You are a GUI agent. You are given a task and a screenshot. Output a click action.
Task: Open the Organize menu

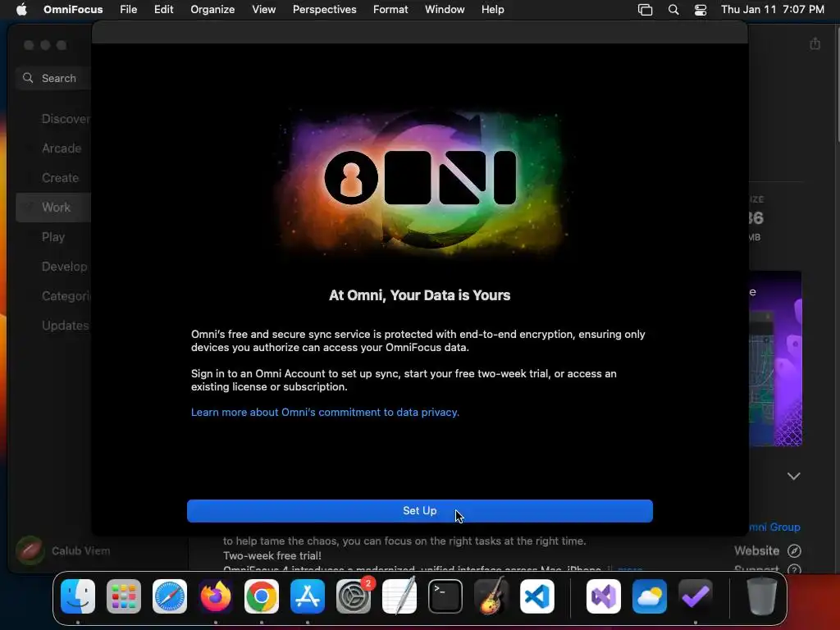coord(212,9)
